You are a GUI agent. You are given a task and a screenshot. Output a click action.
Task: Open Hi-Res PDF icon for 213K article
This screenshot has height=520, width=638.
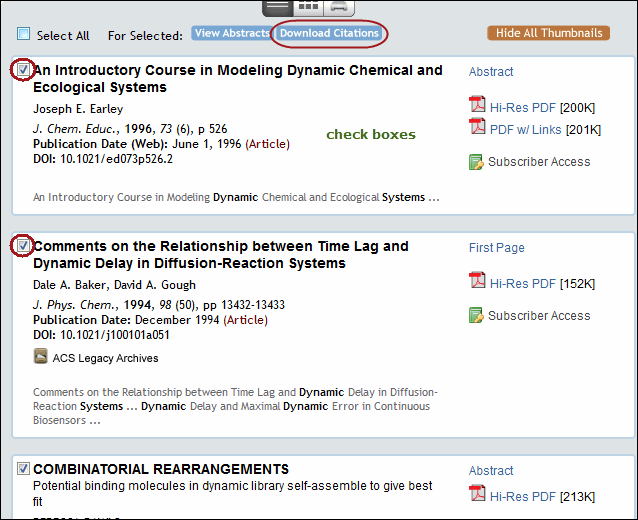coord(477,493)
